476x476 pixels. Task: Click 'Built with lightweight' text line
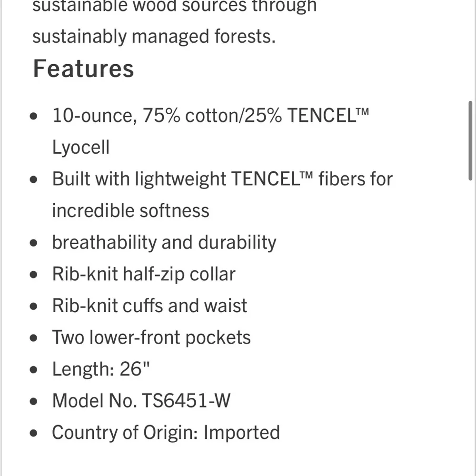(141, 179)
